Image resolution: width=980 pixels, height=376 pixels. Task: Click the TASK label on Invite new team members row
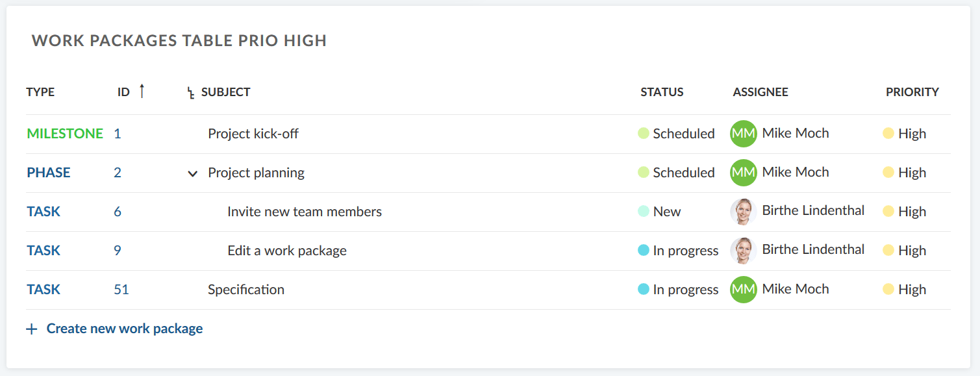pos(44,211)
